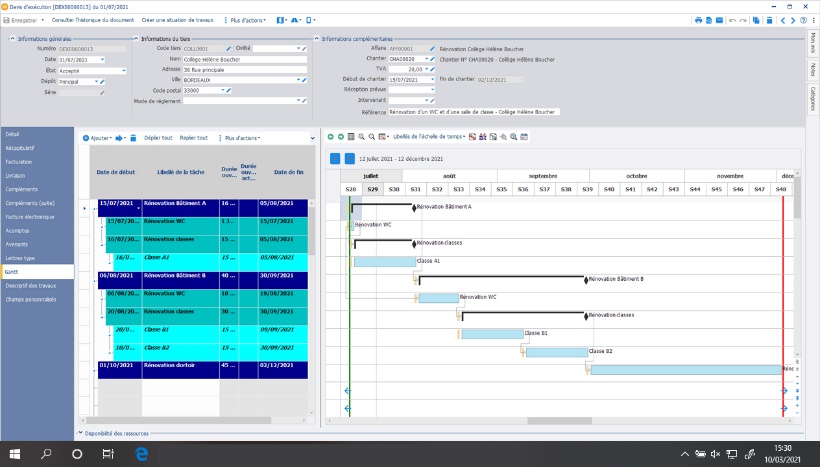Viewport: 820px width, 467px height.
Task: Open Windows Start menu
Action: coord(15,454)
